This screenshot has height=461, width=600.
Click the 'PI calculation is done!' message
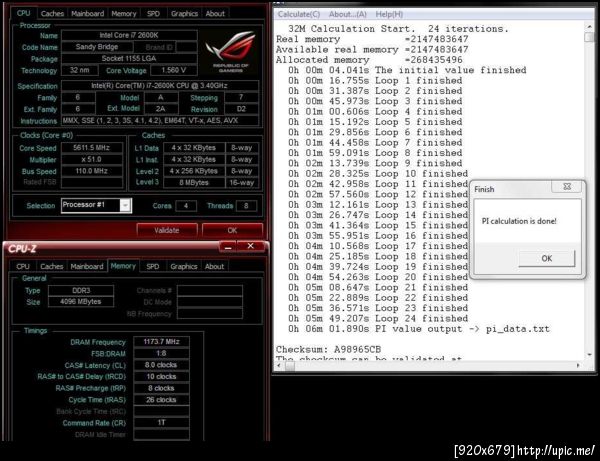pos(519,221)
